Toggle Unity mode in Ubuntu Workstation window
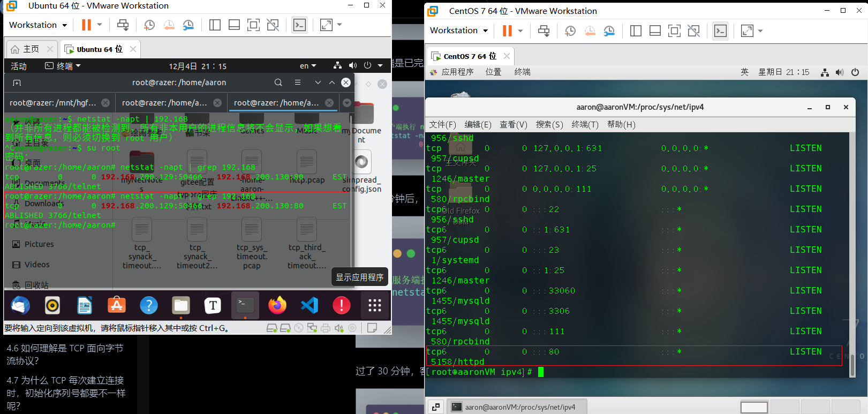Image resolution: width=868 pixels, height=414 pixels. (x=273, y=25)
